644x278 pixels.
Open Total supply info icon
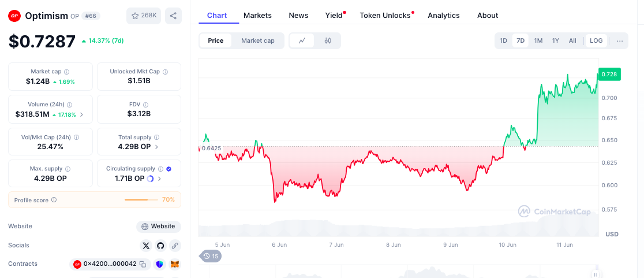click(156, 138)
